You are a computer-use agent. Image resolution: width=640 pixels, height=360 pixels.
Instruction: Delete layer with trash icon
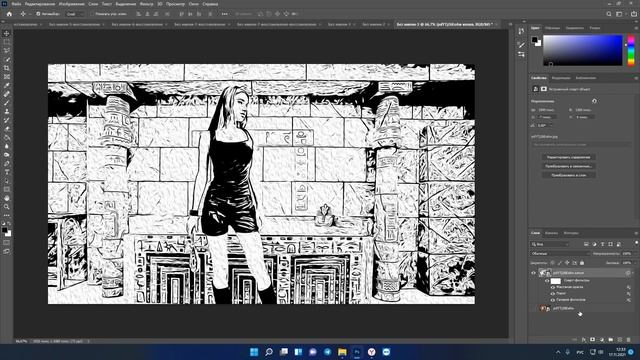[x=629, y=340]
